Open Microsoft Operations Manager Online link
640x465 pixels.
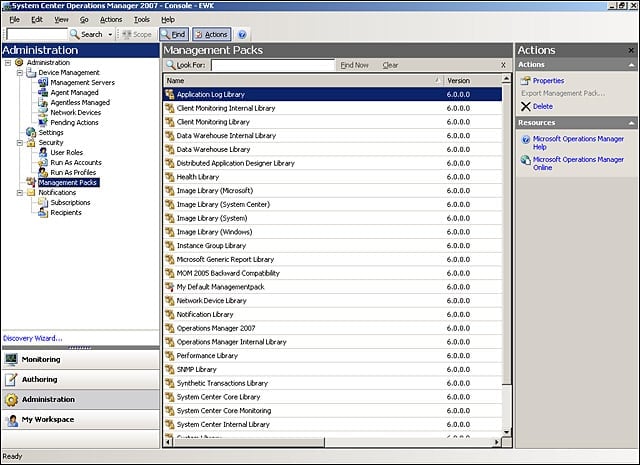(x=578, y=164)
